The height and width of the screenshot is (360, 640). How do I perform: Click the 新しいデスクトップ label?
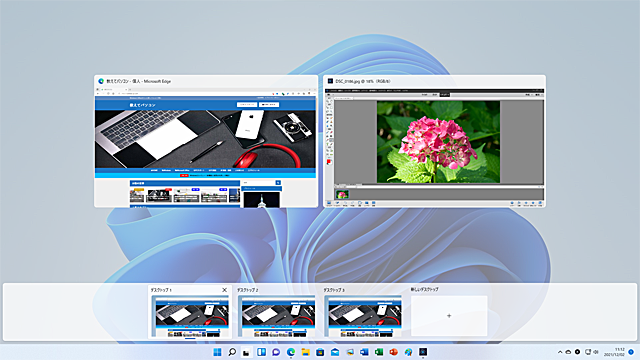pos(424,289)
